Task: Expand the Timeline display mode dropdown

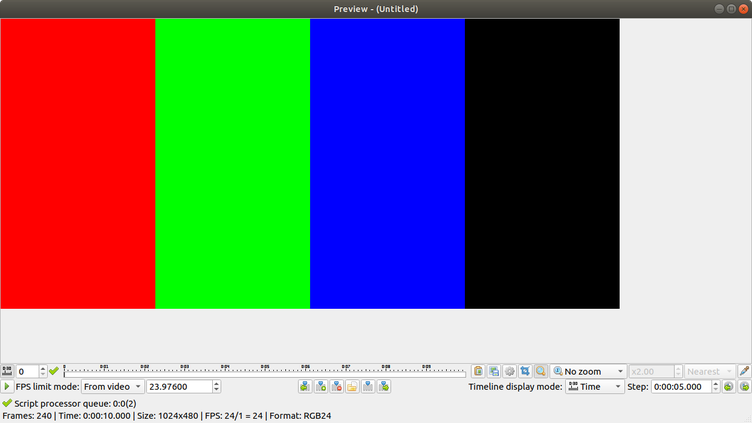Action: coord(595,387)
